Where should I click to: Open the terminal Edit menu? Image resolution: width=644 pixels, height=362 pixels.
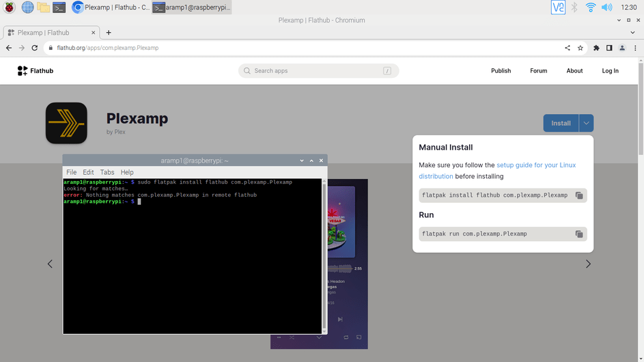(x=88, y=172)
